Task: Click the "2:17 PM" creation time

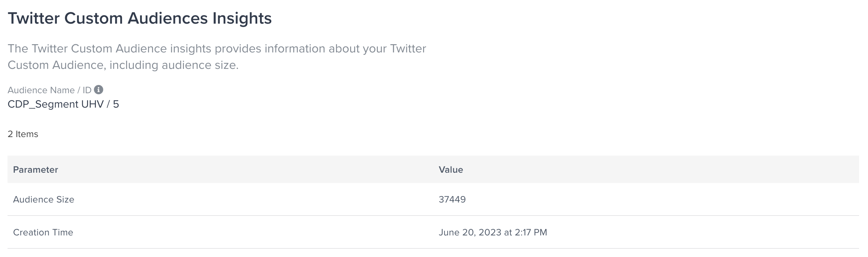Action: click(531, 232)
